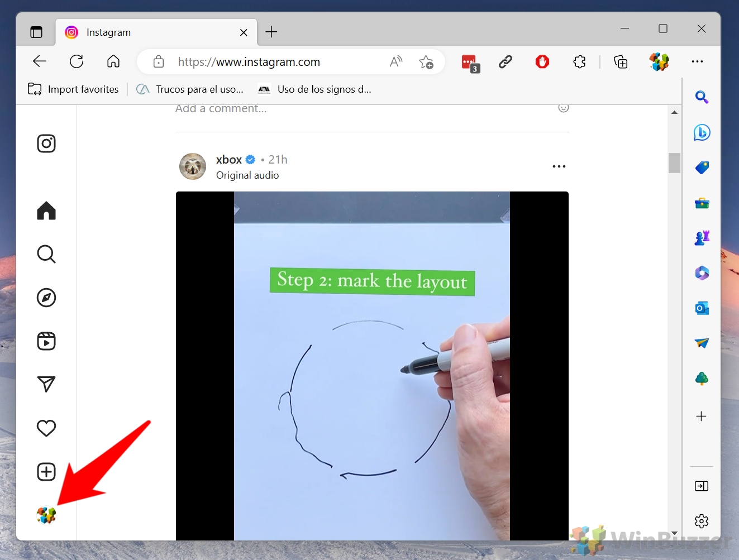Viewport: 739px width, 560px height.
Task: Click page scrollbar up arrow
Action: [674, 112]
